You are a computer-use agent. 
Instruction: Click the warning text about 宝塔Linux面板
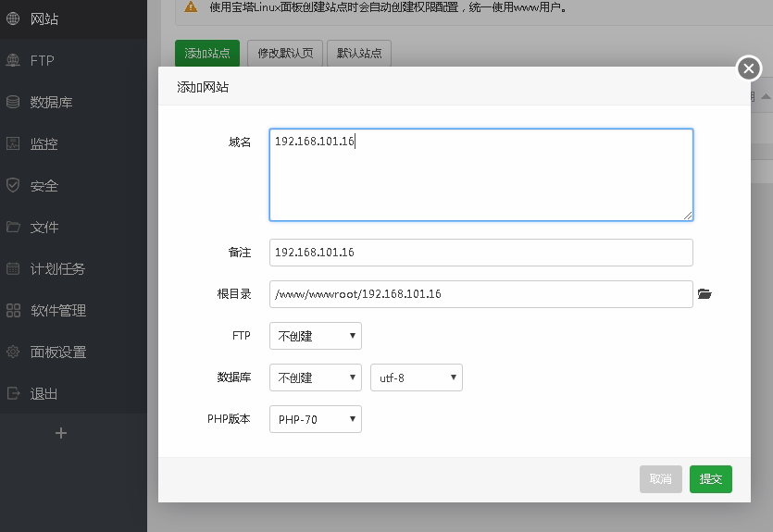click(388, 6)
